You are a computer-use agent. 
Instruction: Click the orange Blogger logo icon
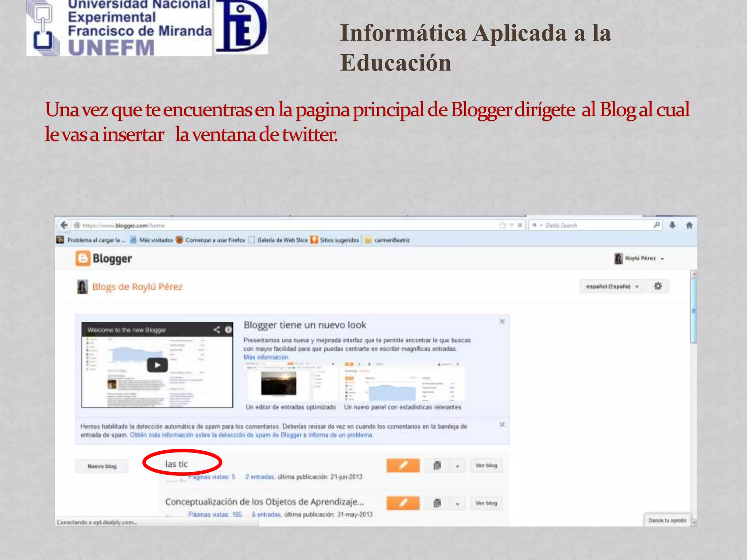[x=83, y=258]
